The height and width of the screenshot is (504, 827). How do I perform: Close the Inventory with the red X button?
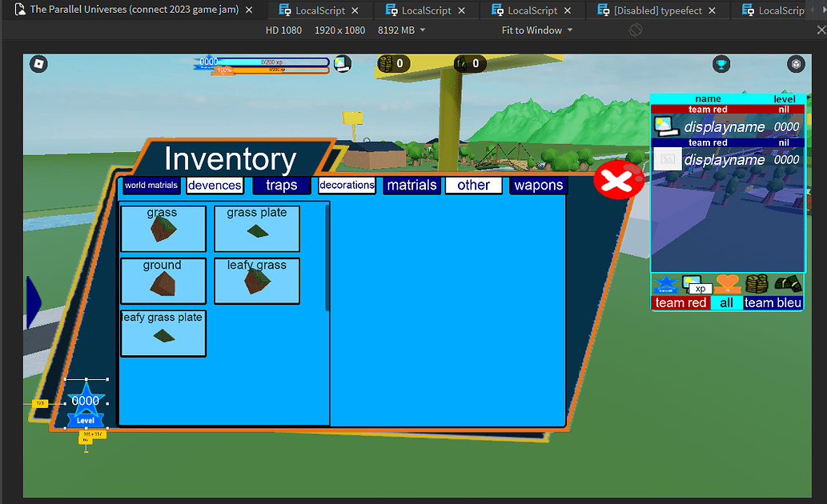point(619,181)
